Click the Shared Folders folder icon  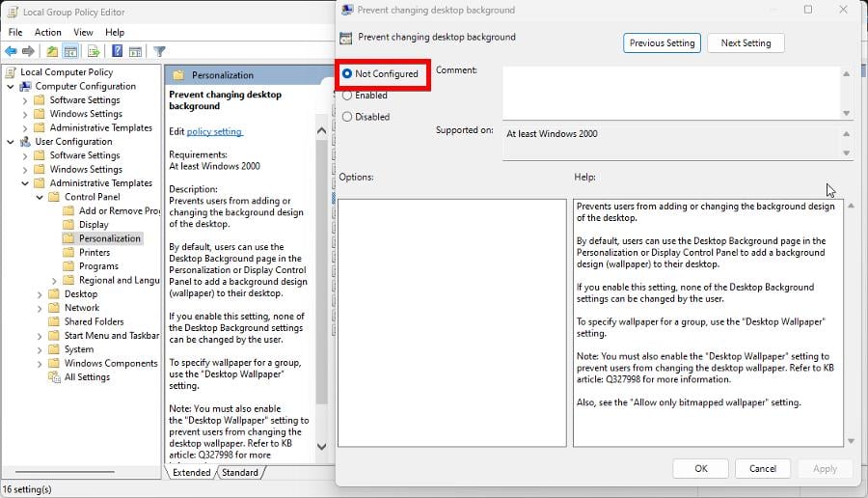click(54, 321)
